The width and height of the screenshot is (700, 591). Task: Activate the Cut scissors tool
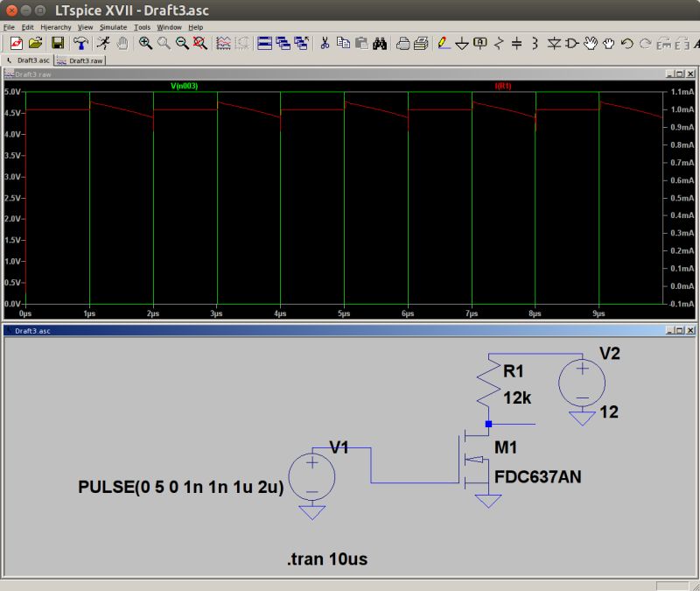pyautogui.click(x=324, y=41)
